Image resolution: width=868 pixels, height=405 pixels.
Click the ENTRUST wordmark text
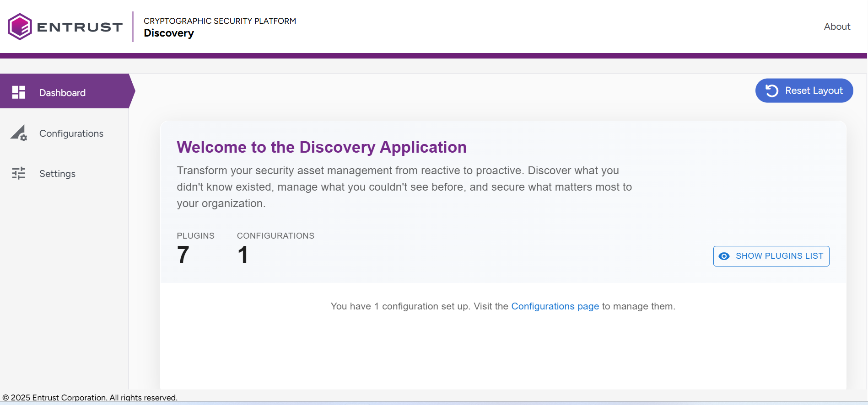click(80, 27)
